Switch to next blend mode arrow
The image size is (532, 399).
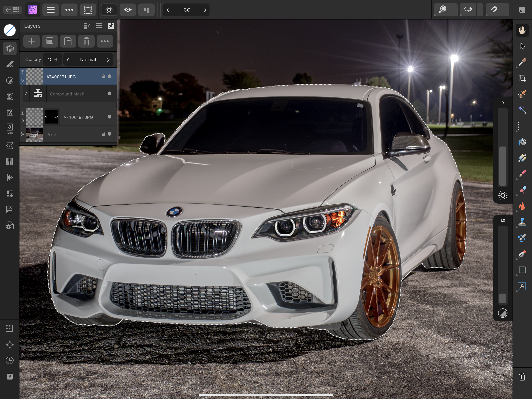[108, 60]
